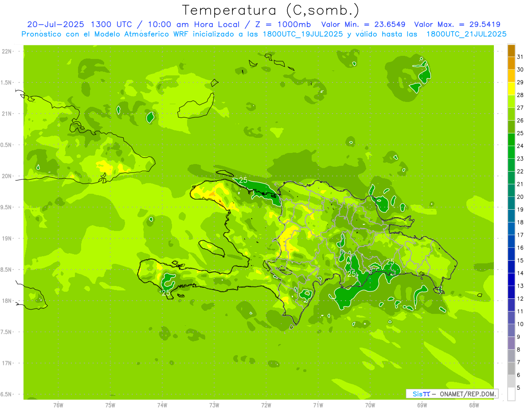Click the '71W' longitude axis label
532x411 pixels.
click(318, 405)
